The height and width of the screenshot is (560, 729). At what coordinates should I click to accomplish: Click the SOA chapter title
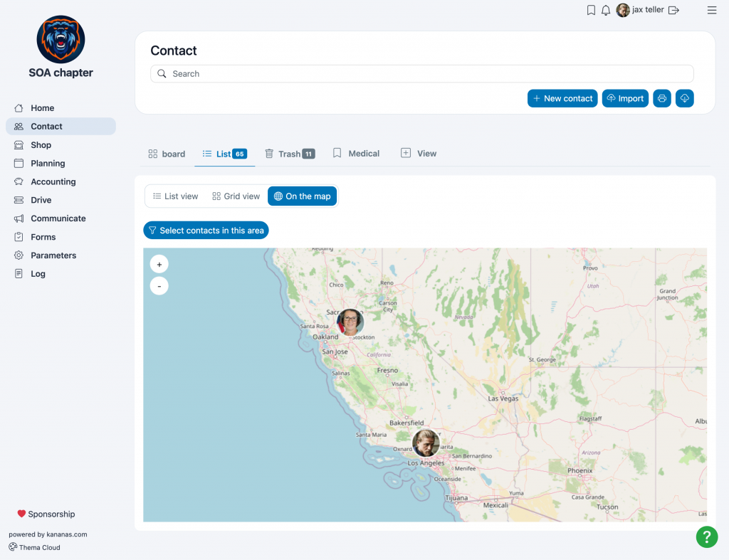click(61, 73)
